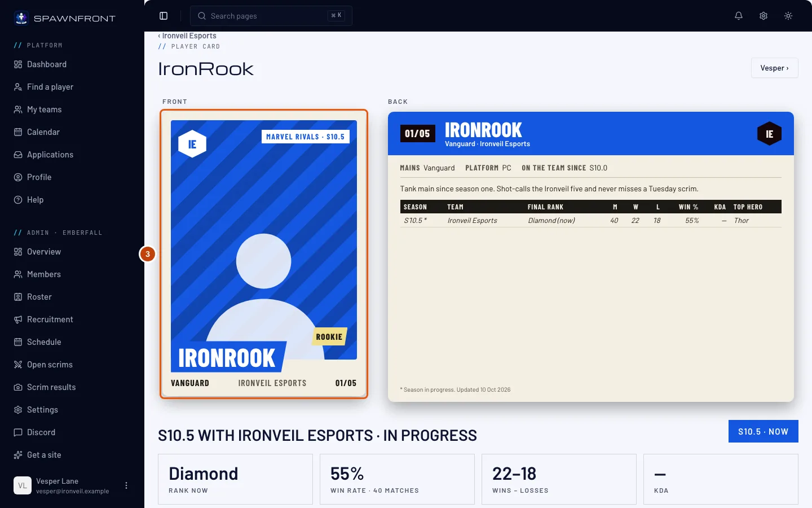Click the Spawnfront logo icon
Image resolution: width=812 pixels, height=508 pixels.
coord(21,18)
